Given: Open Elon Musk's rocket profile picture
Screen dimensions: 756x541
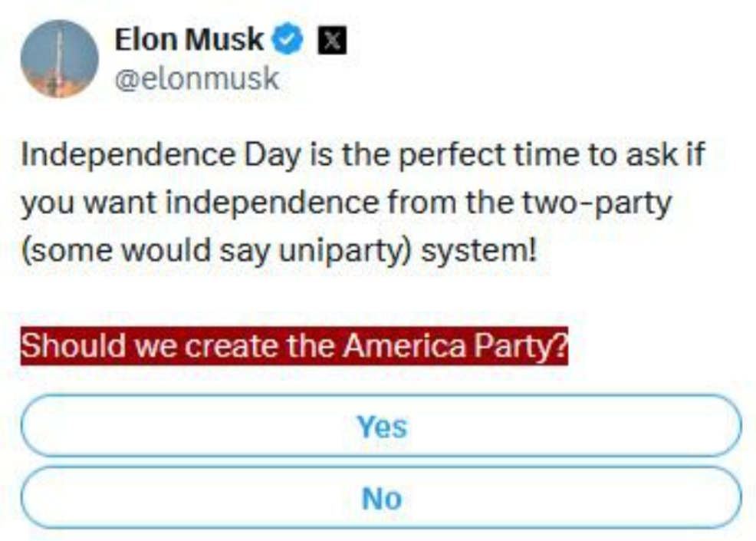Looking at the screenshot, I should [59, 59].
